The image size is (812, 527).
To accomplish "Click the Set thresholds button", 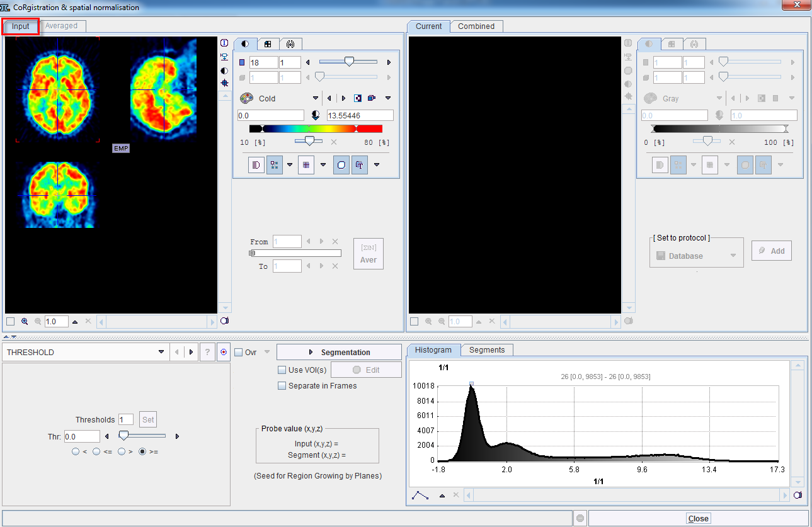I will click(x=147, y=420).
